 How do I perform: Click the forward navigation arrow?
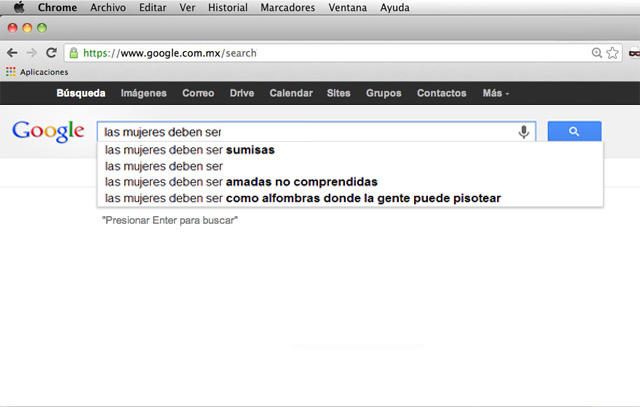[31, 53]
